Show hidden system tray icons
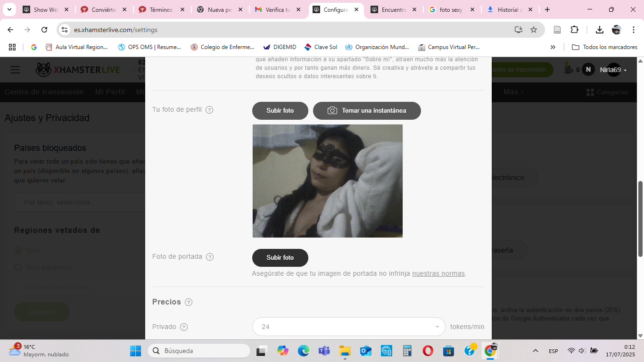The height and width of the screenshot is (362, 644). click(x=535, y=351)
